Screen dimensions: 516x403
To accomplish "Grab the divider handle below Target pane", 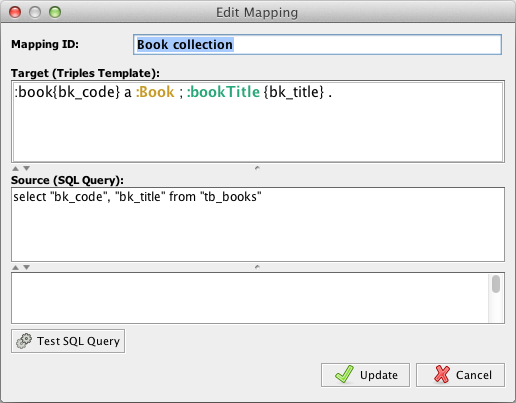I will tap(257, 168).
